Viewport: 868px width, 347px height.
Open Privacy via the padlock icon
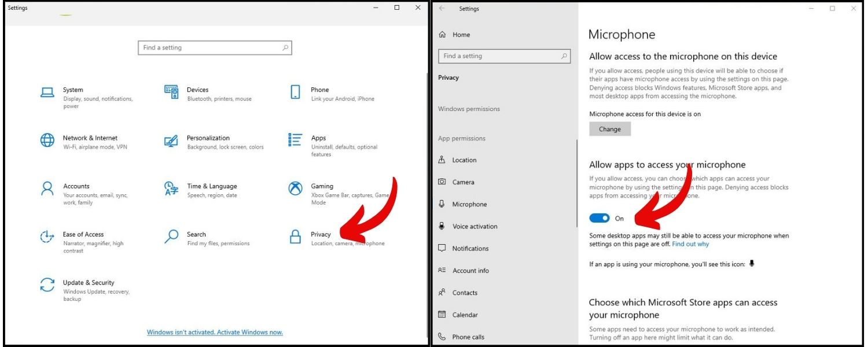295,237
